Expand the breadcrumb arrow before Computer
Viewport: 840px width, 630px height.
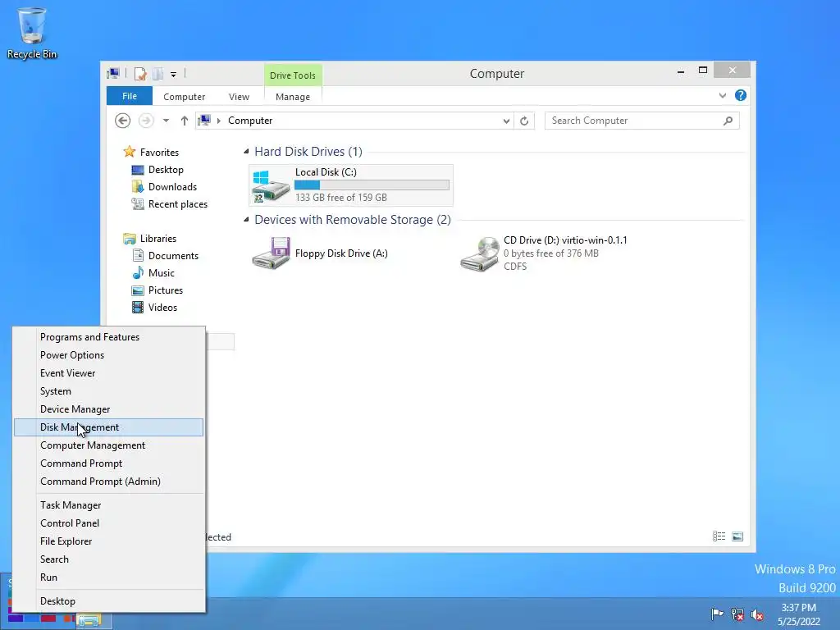[x=218, y=121]
